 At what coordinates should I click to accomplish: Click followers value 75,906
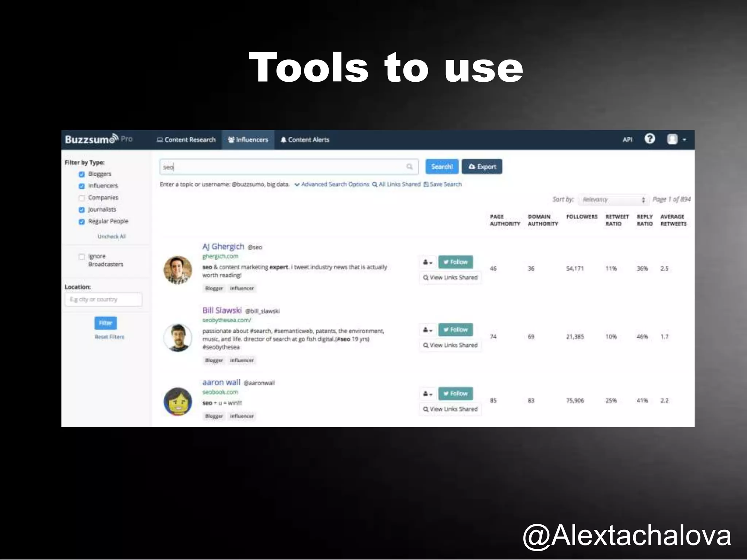575,401
